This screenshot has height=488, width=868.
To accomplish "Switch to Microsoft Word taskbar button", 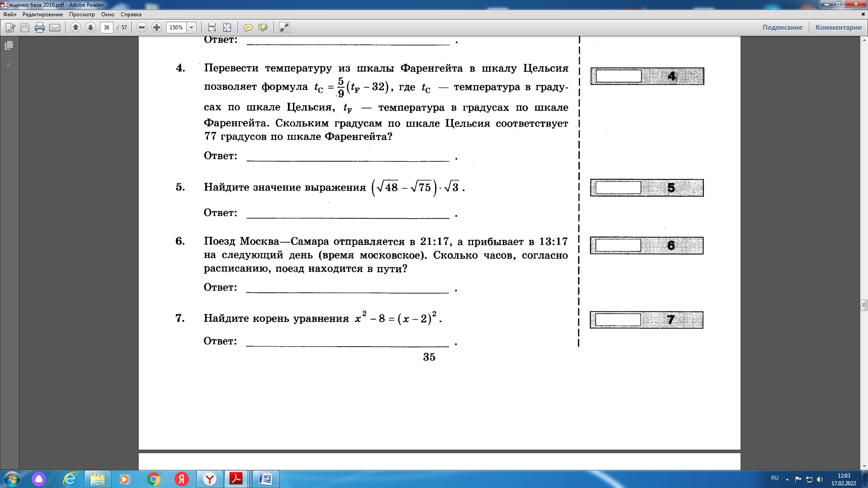I will point(266,479).
